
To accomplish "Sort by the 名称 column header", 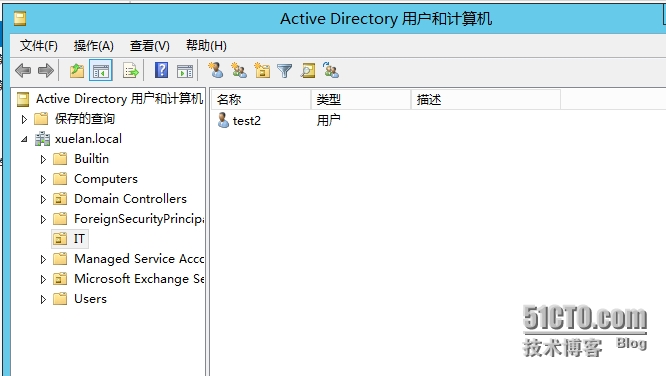I will point(261,99).
